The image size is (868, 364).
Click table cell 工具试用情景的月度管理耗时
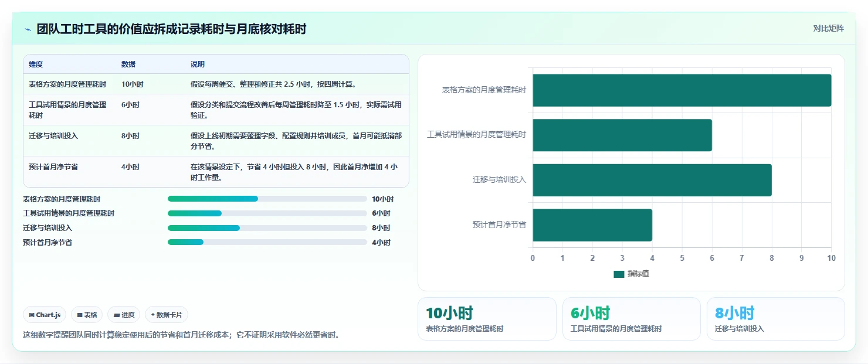point(67,110)
